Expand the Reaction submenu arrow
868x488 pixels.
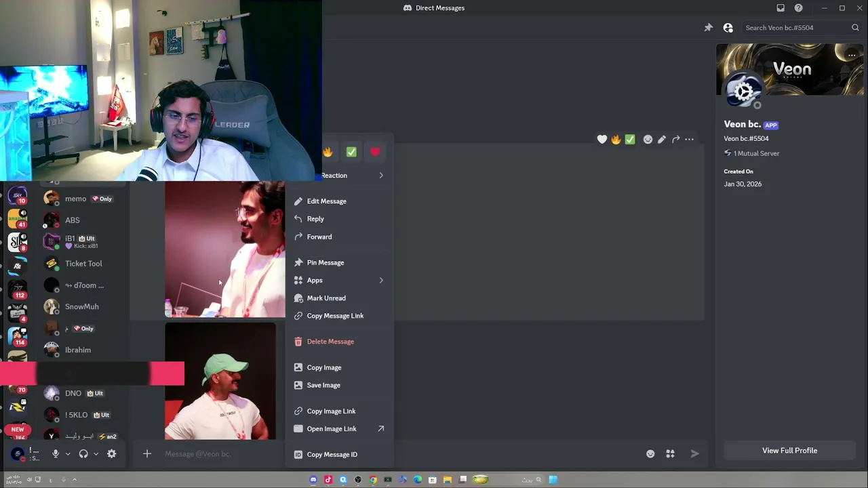point(380,176)
